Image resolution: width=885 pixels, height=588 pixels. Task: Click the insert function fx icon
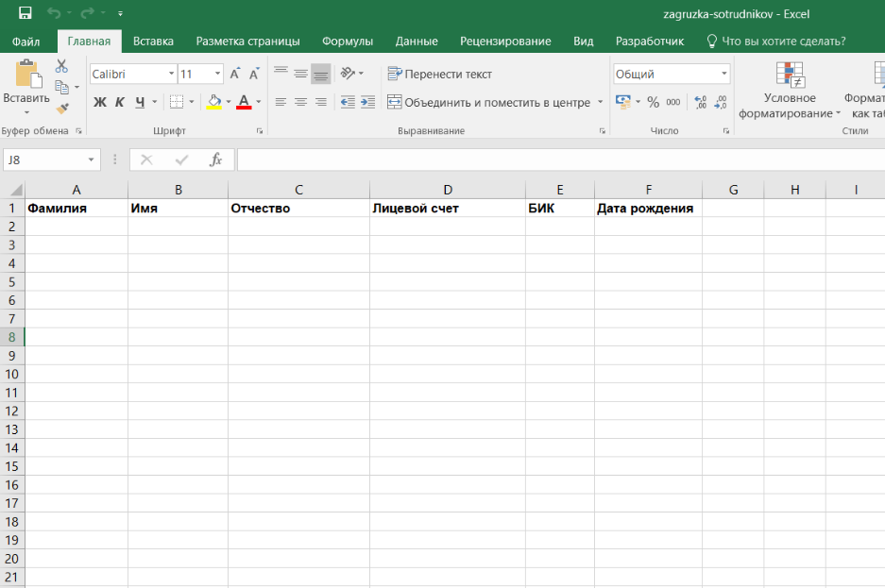215,160
